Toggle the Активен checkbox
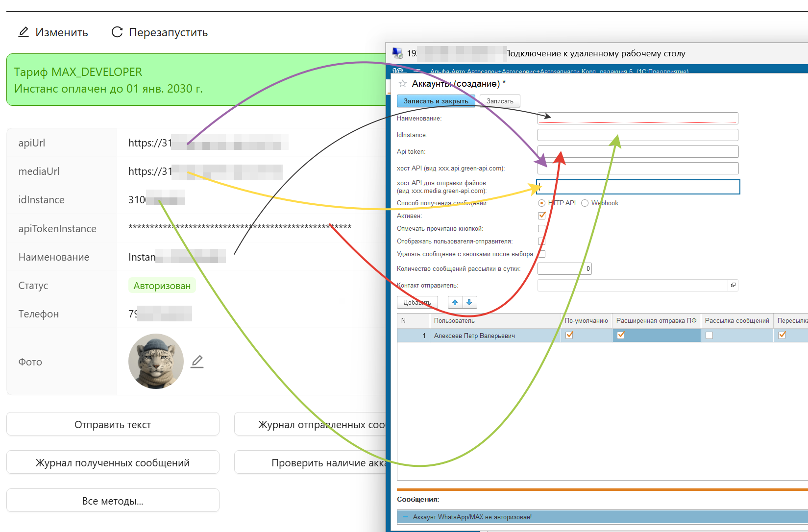808x532 pixels. (x=542, y=216)
